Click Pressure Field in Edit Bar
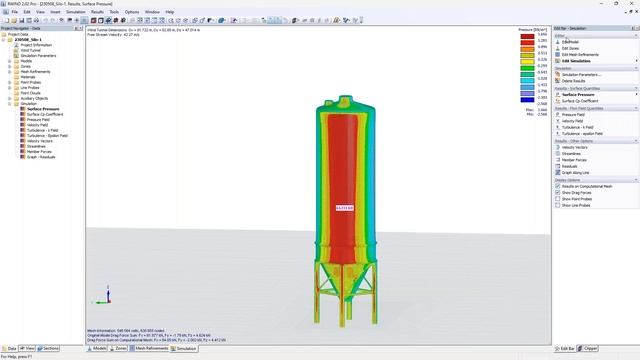The width and height of the screenshot is (640, 360). pos(573,115)
